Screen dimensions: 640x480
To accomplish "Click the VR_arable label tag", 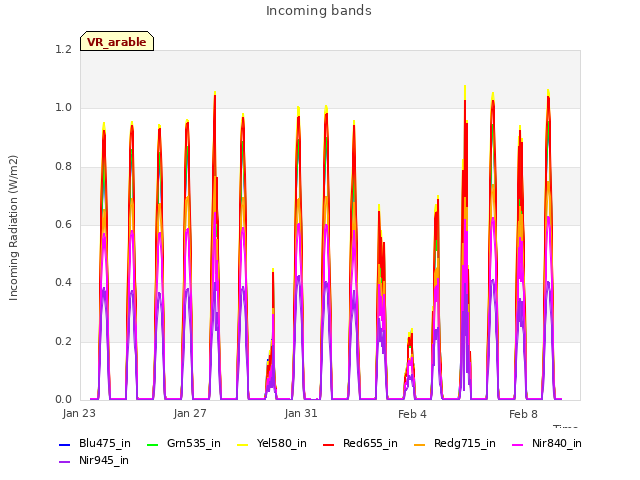I will point(117,41).
